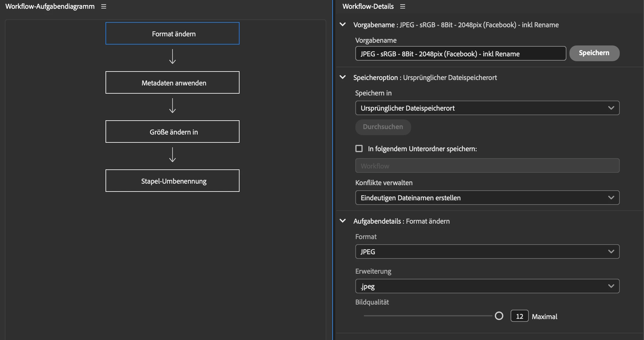Open the Konflikte verwalten dropdown

point(487,198)
